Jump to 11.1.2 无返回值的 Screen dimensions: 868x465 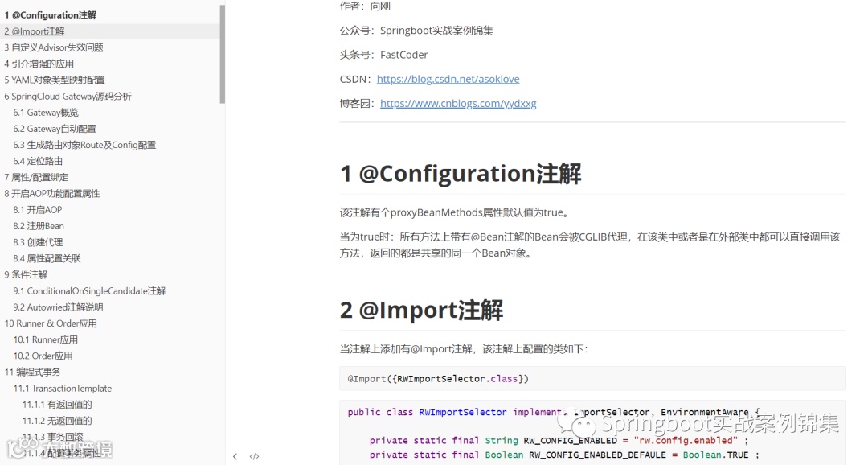[57, 421]
